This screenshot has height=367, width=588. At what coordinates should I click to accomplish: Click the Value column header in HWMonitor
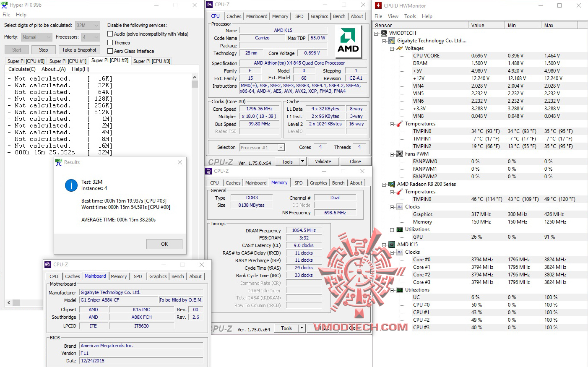click(487, 25)
